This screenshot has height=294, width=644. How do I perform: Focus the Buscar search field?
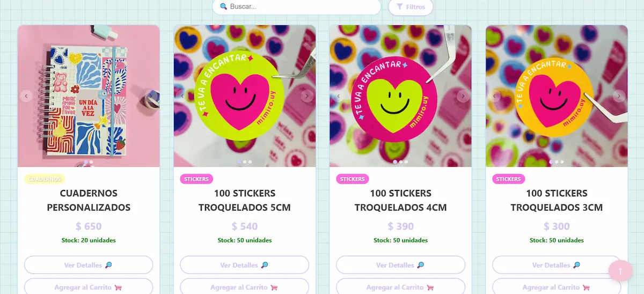coord(296,7)
